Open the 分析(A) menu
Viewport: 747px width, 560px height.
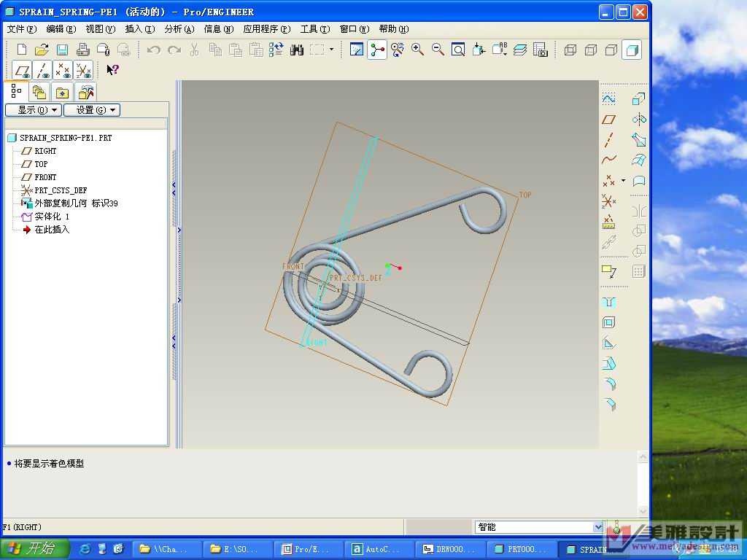(179, 29)
